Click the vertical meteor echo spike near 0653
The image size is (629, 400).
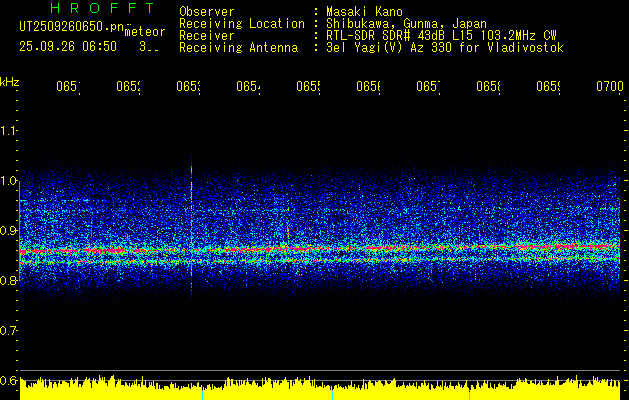click(192, 227)
